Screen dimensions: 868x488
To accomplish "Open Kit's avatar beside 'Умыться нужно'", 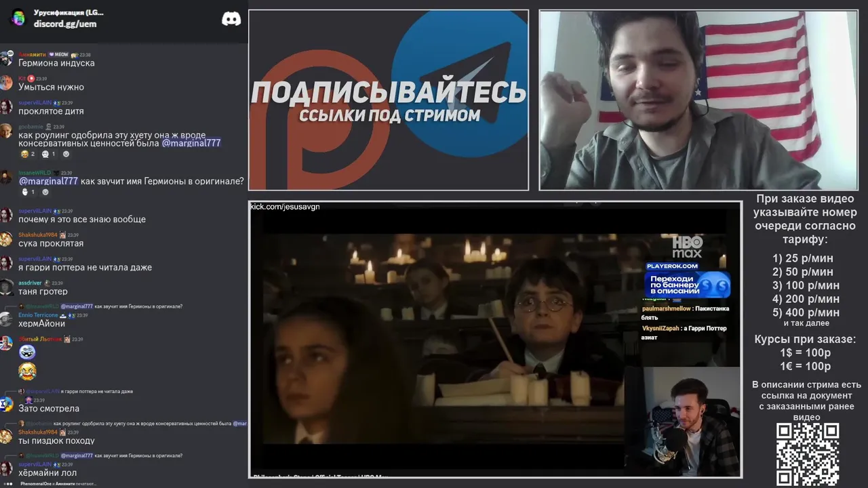I will pyautogui.click(x=6, y=83).
